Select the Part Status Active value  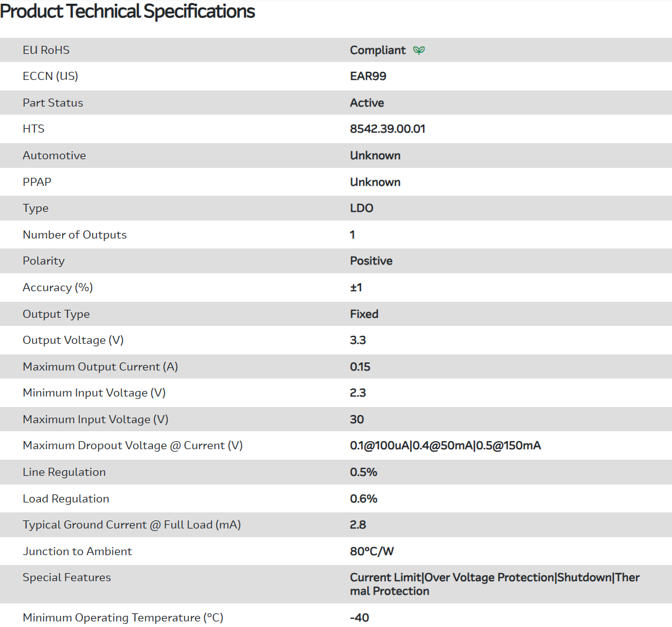coord(367,103)
